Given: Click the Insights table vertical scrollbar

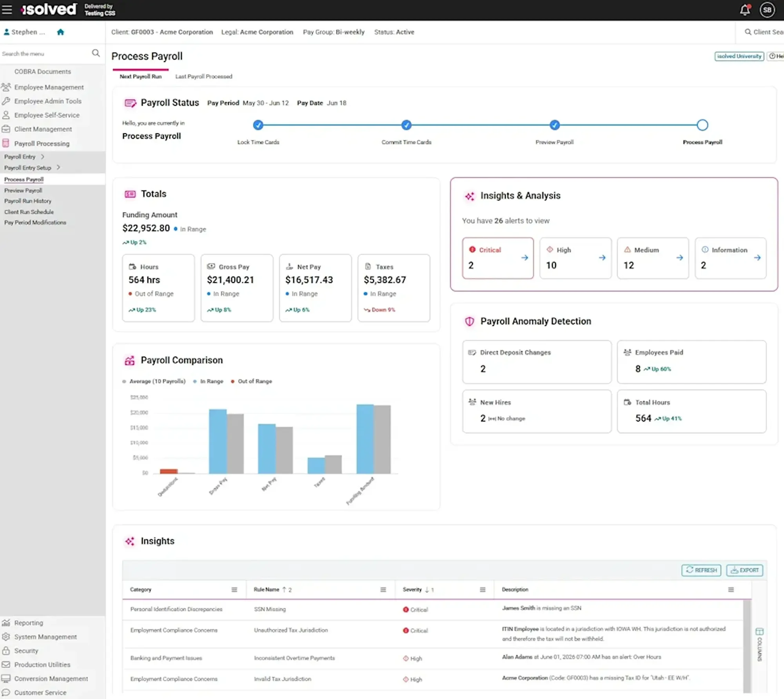Looking at the screenshot, I should pyautogui.click(x=747, y=646).
